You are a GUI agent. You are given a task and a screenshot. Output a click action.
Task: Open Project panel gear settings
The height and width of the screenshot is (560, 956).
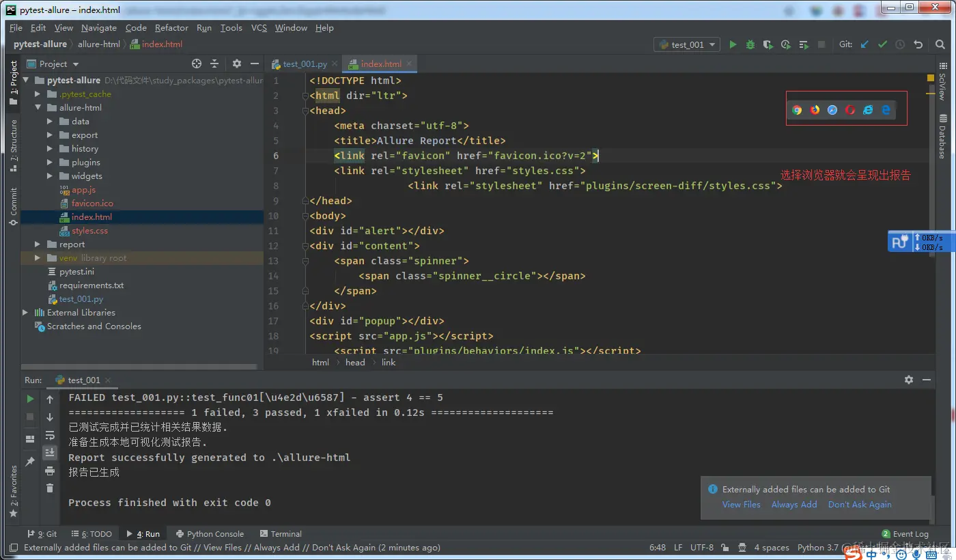pos(237,64)
